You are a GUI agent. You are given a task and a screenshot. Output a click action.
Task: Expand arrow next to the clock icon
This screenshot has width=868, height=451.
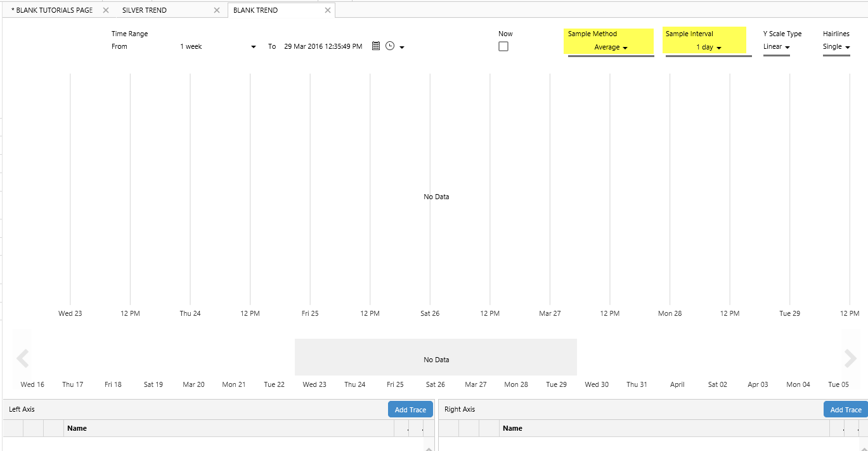tap(402, 48)
